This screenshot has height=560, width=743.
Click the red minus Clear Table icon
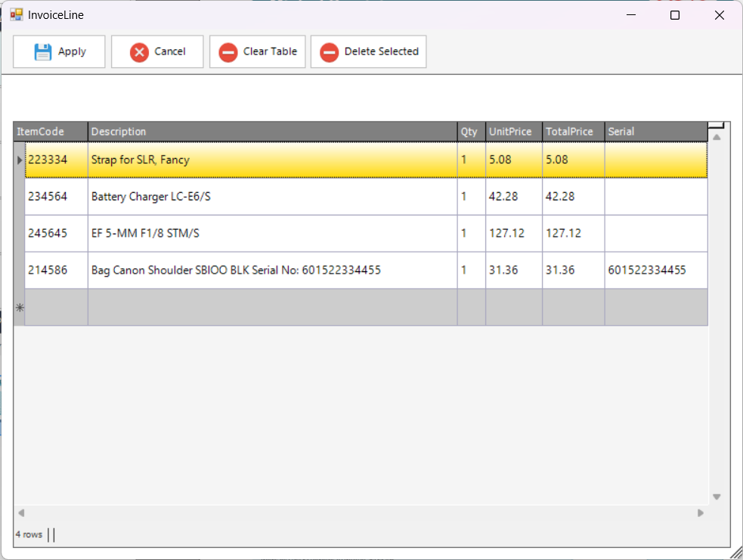228,52
